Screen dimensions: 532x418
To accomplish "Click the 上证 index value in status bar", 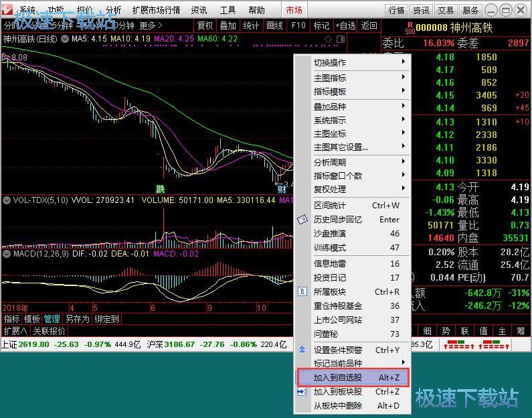I will (x=33, y=345).
